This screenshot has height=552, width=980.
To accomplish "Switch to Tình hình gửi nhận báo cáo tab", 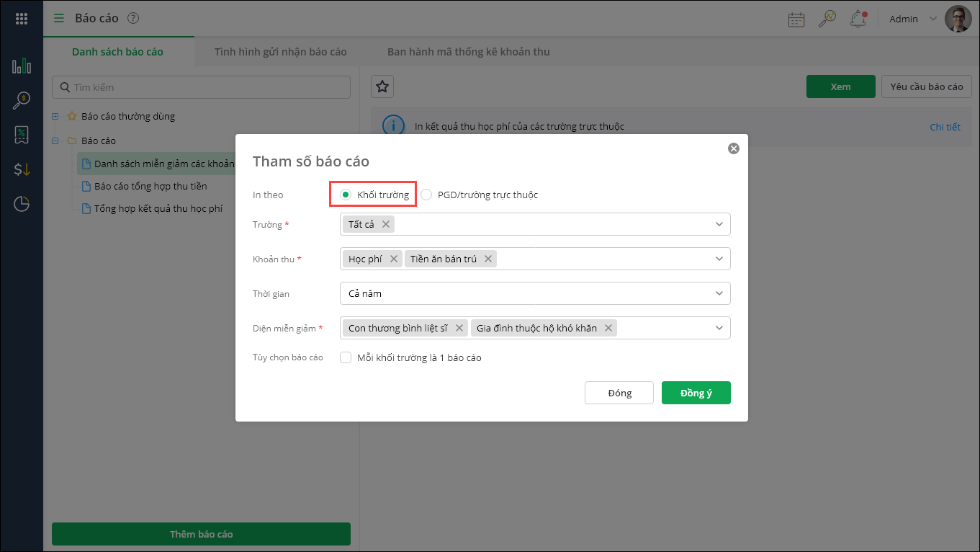I will (280, 52).
